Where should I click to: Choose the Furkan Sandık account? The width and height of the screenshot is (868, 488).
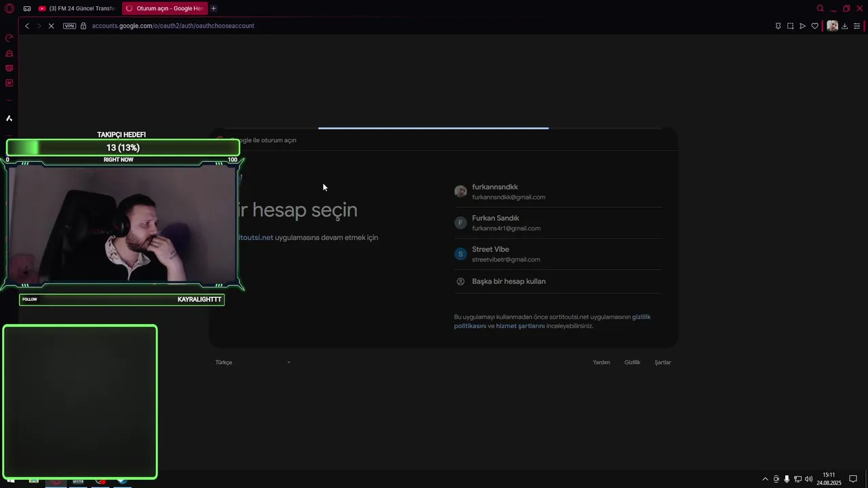(x=557, y=223)
